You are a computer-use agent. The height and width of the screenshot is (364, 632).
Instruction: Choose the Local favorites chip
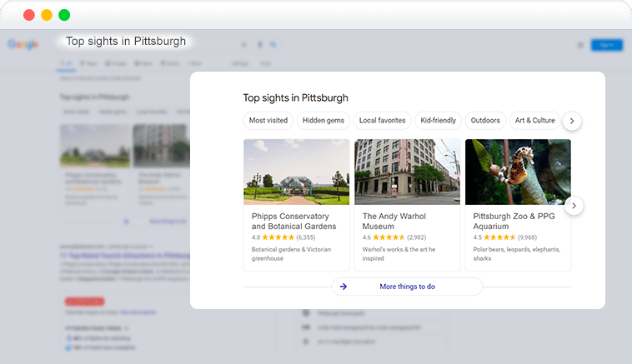(382, 121)
